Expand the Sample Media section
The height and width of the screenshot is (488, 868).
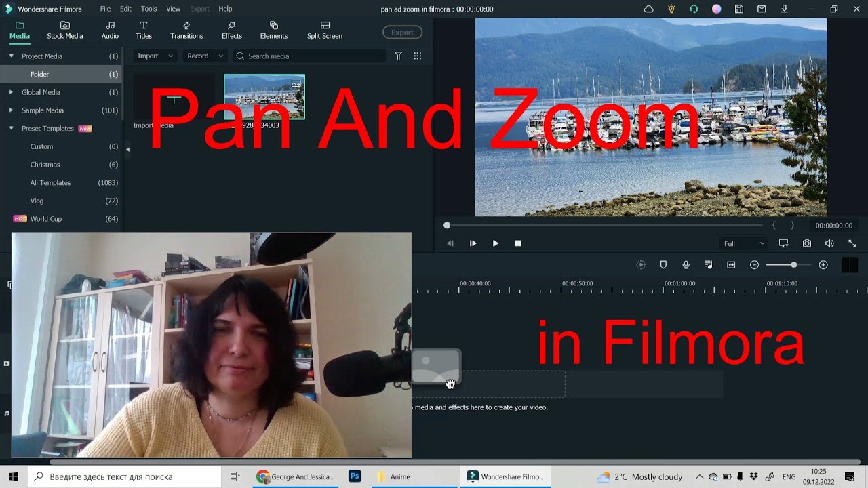12,110
